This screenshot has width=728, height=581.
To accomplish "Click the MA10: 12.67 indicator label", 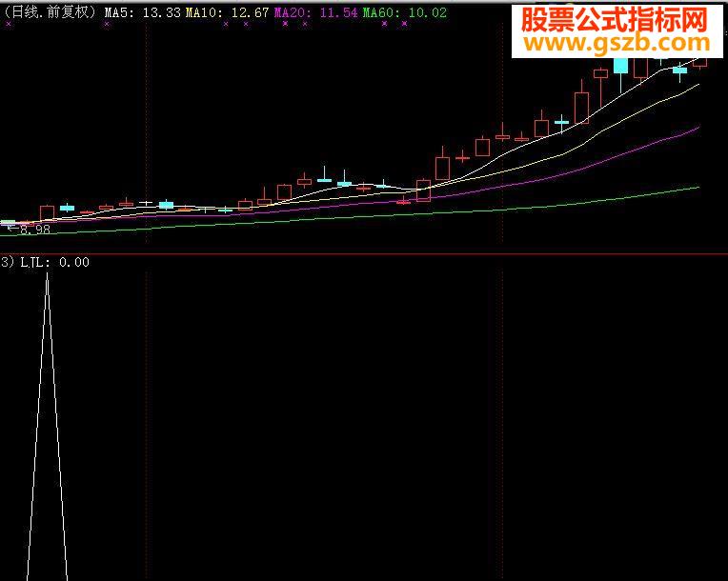I will click(x=228, y=13).
